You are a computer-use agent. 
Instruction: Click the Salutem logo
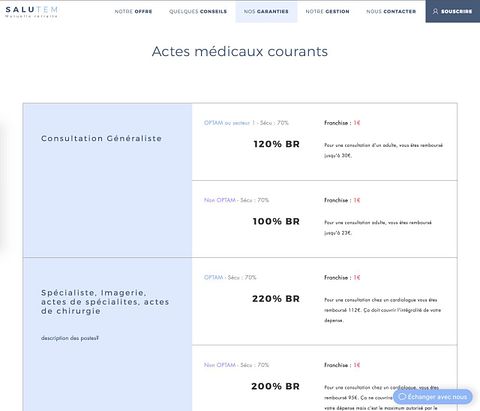pyautogui.click(x=32, y=12)
